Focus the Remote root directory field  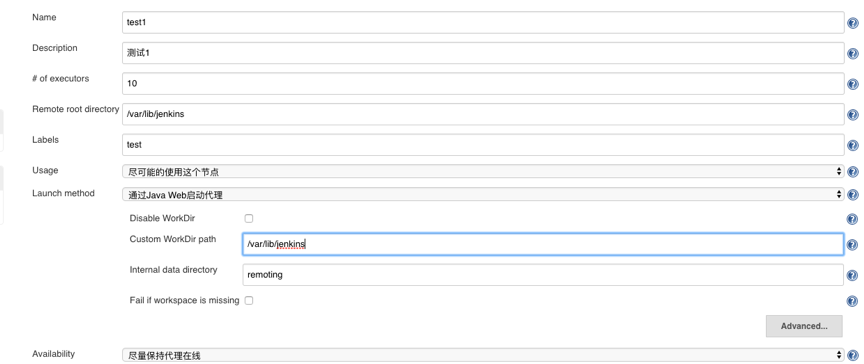[x=483, y=114]
